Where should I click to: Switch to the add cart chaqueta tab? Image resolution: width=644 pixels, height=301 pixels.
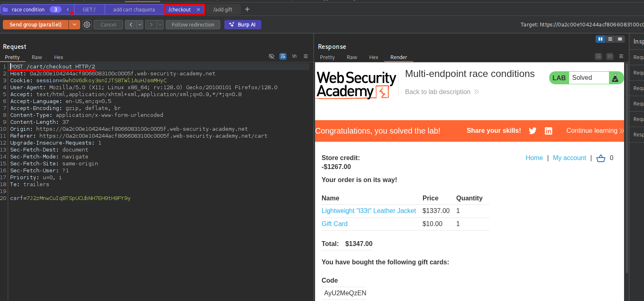pos(134,9)
